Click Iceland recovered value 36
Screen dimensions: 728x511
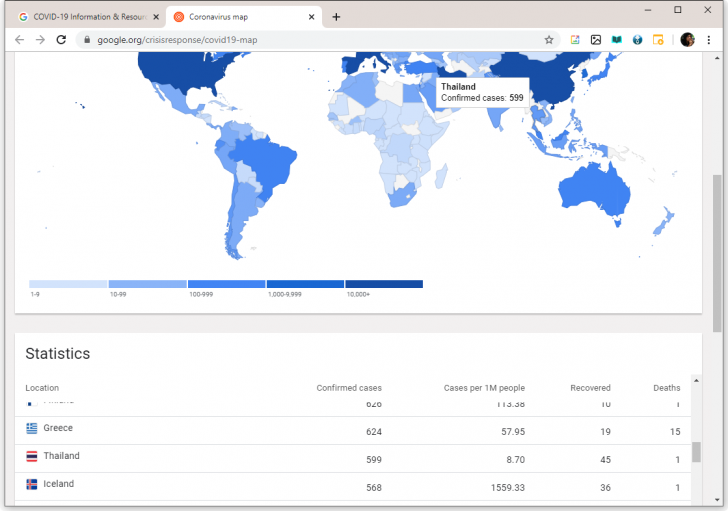605,488
